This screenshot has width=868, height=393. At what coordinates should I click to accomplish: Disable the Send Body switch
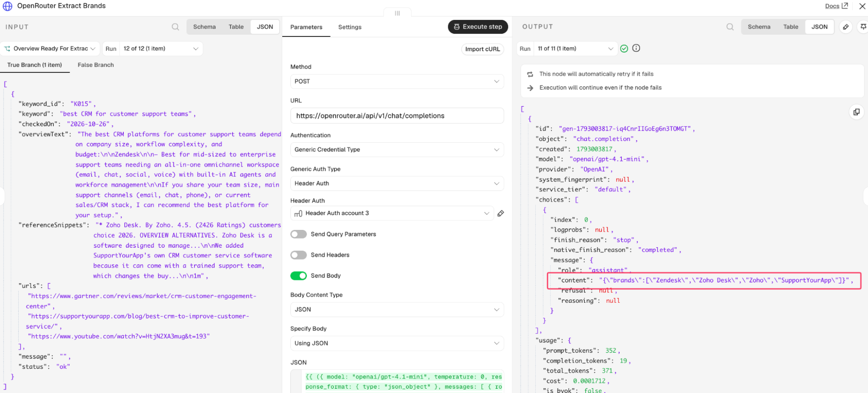(299, 276)
